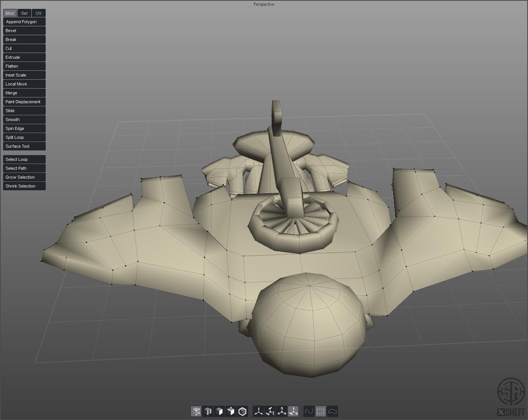Select vertex selection mode icon

click(x=196, y=411)
